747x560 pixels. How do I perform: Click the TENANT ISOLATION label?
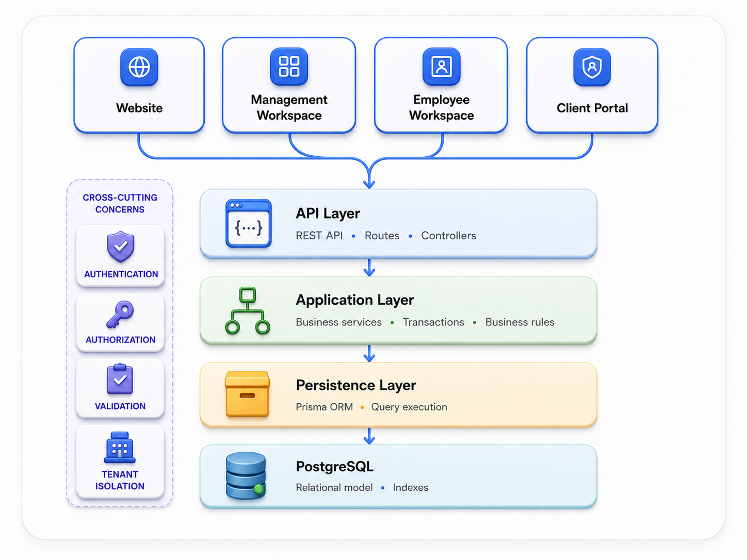[120, 480]
